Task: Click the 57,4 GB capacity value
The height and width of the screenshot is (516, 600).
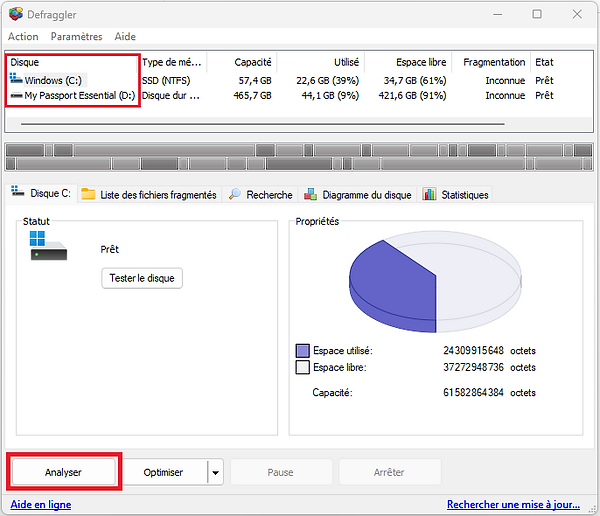Action: 255,80
